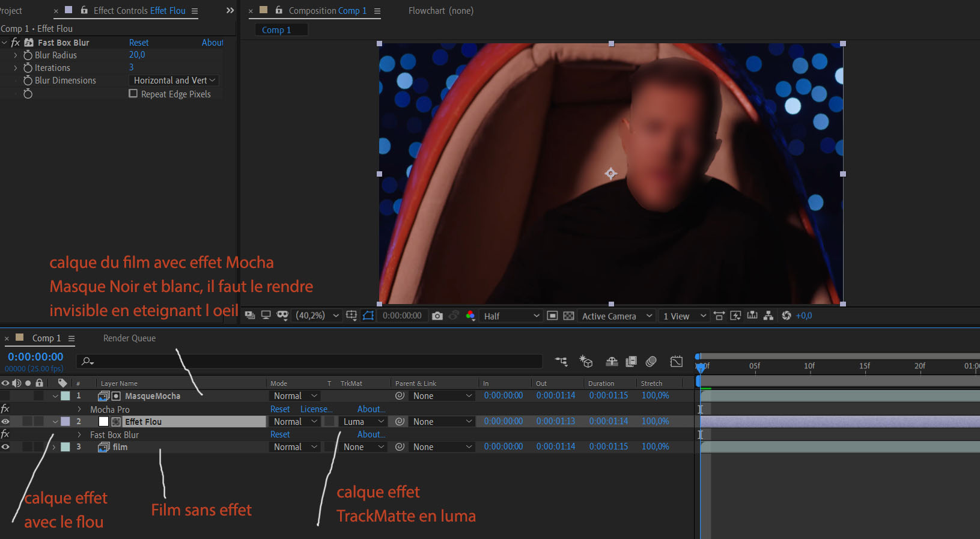Select the Comp 1 timeline tab

point(46,338)
